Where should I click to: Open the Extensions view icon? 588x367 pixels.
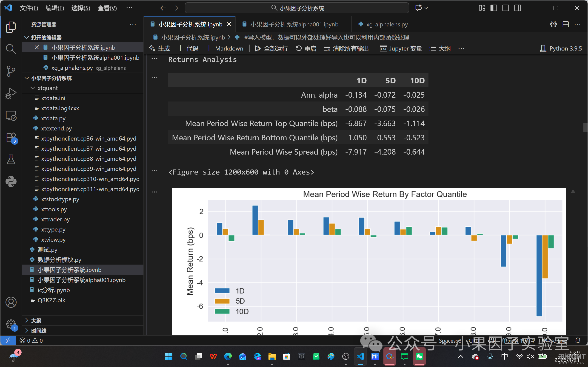coord(11,138)
